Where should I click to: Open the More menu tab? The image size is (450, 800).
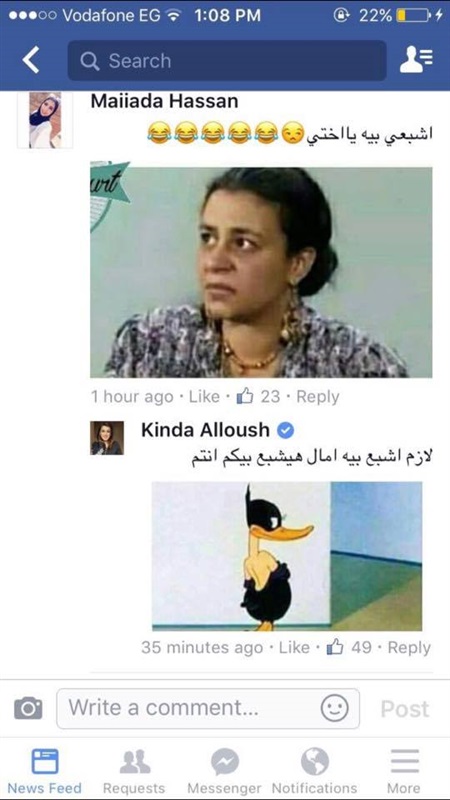(404, 771)
